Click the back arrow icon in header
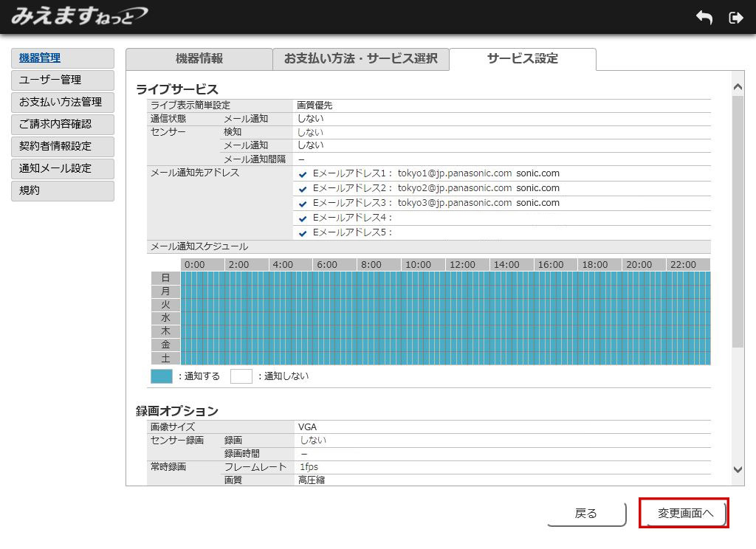The image size is (756, 549). coord(704,18)
